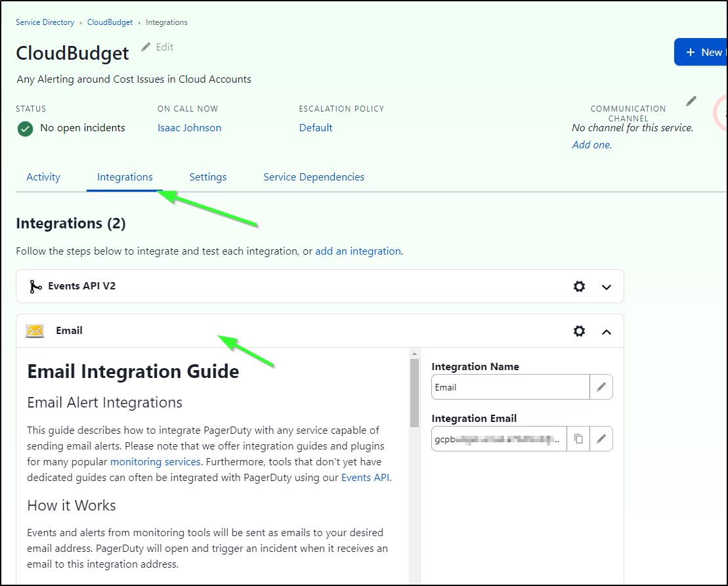
Task: Click the green status check icon
Action: click(25, 129)
